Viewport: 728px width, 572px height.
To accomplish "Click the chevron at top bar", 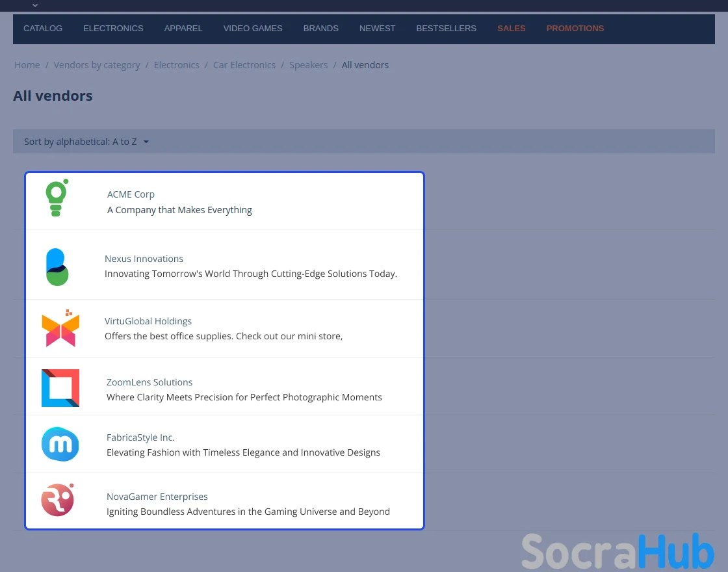I will pyautogui.click(x=35, y=5).
